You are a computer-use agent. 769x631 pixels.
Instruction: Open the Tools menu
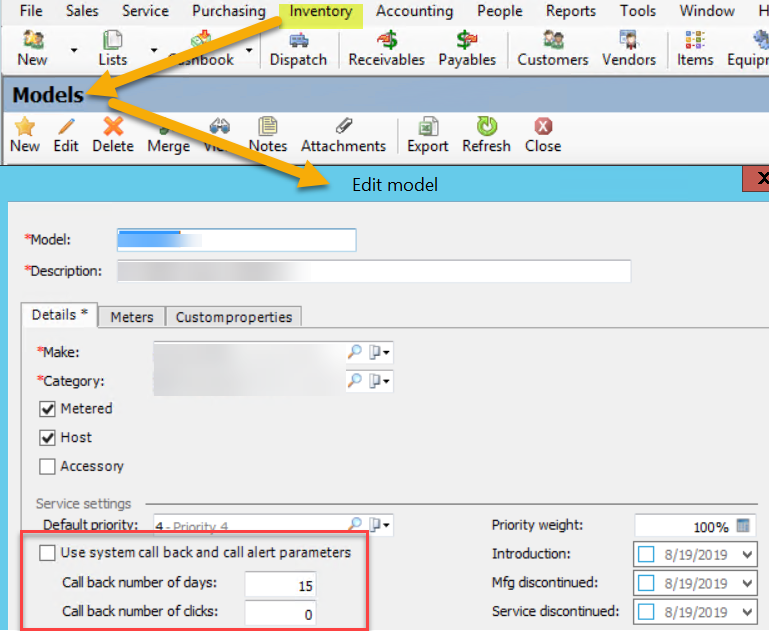tap(638, 11)
